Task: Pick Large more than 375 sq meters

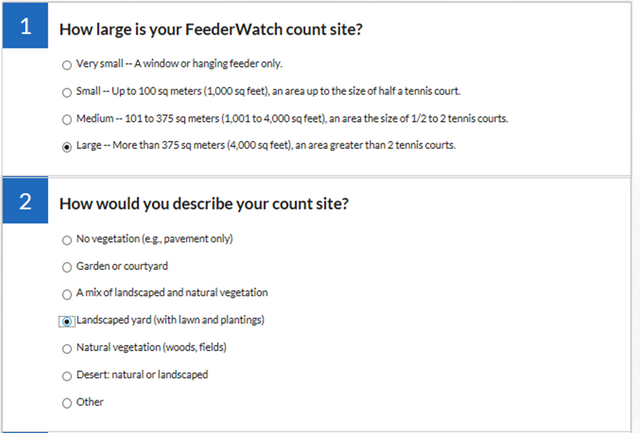Action: click(x=67, y=146)
